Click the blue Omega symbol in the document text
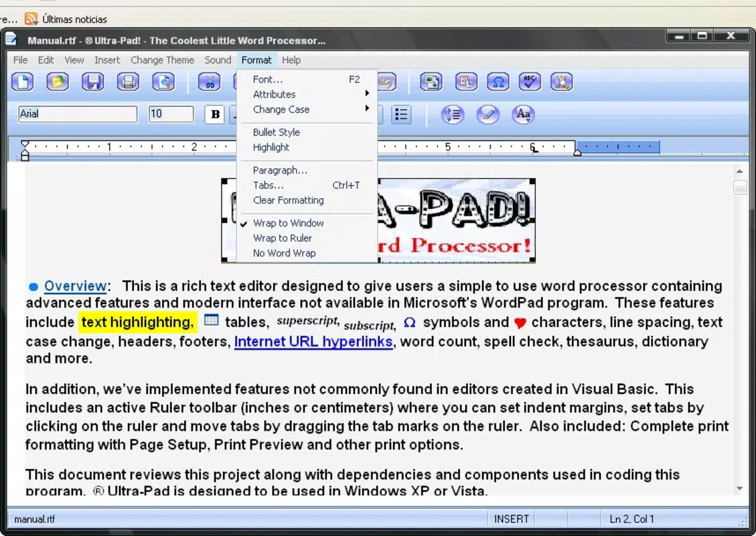 pos(409,322)
